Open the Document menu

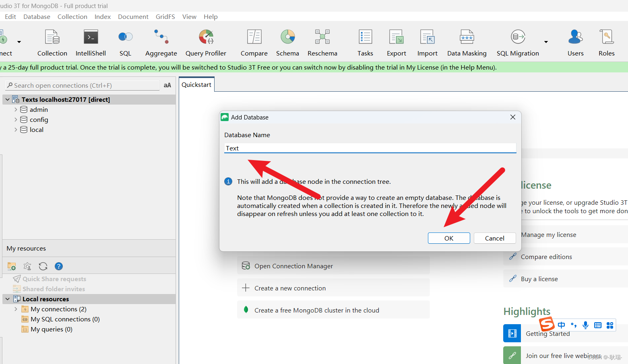[133, 16]
